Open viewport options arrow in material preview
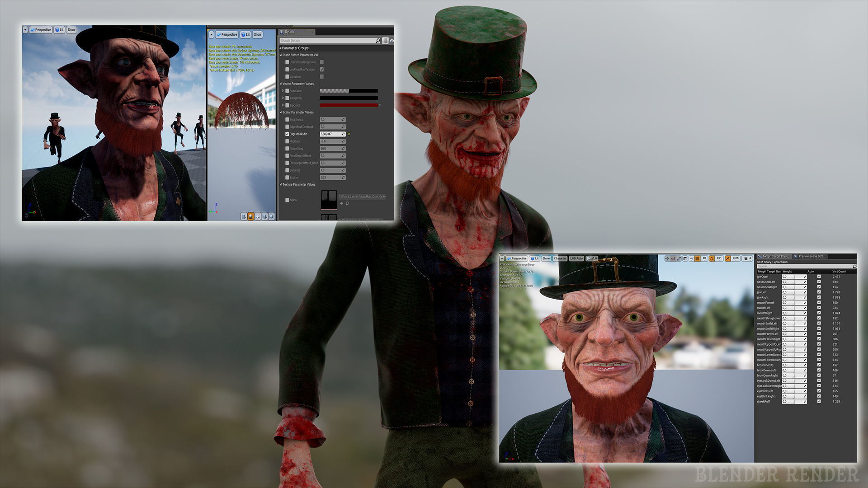 [211, 34]
